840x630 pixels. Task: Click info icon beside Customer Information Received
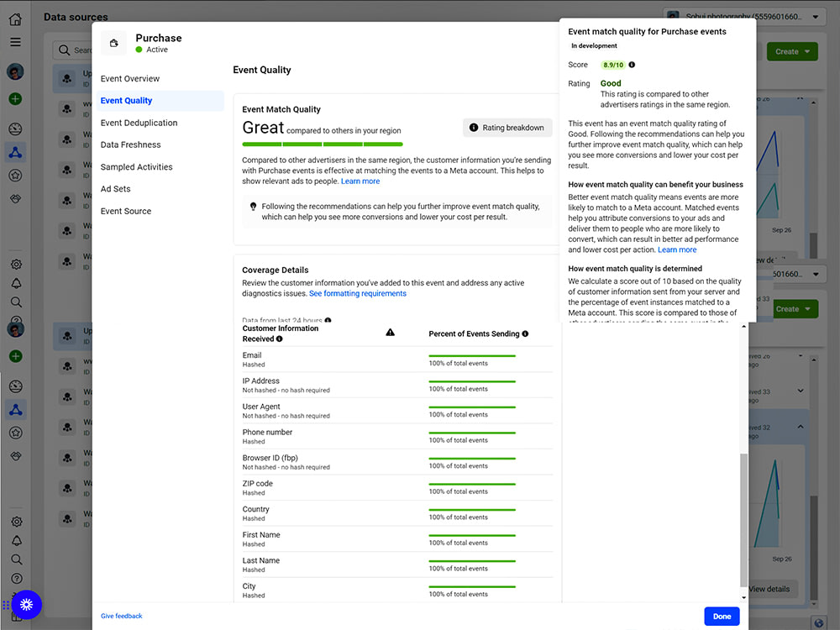(279, 339)
